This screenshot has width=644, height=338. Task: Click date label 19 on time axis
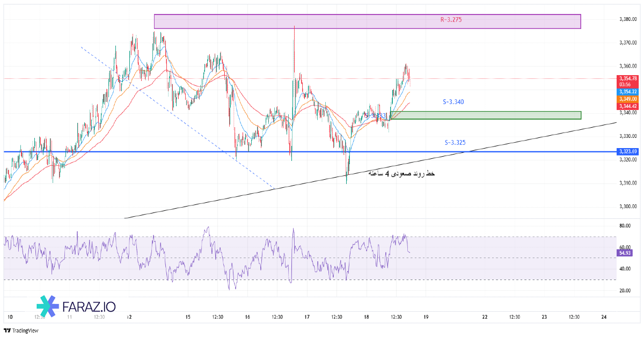click(426, 317)
